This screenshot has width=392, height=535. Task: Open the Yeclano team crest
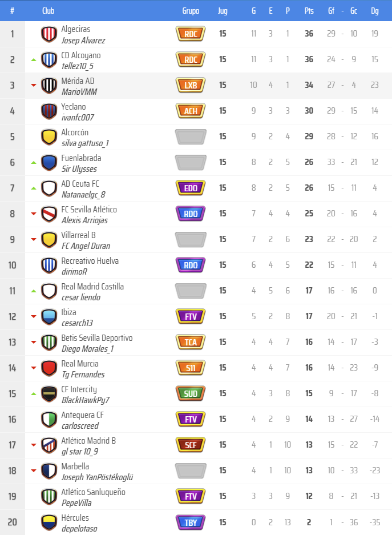pyautogui.click(x=49, y=111)
